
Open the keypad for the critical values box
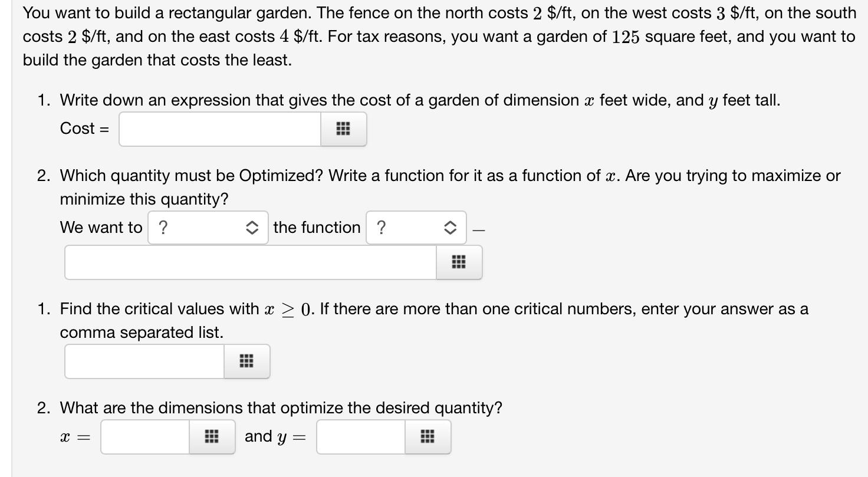point(246,361)
